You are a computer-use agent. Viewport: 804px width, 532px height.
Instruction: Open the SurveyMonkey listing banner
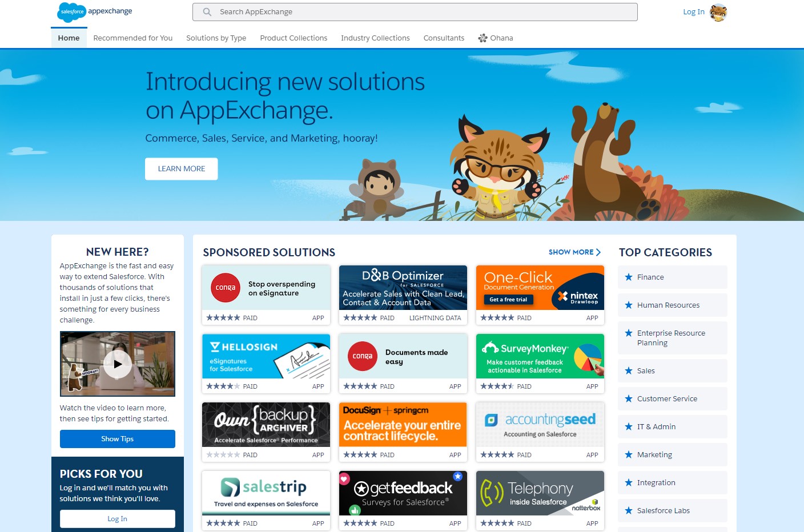pos(540,356)
